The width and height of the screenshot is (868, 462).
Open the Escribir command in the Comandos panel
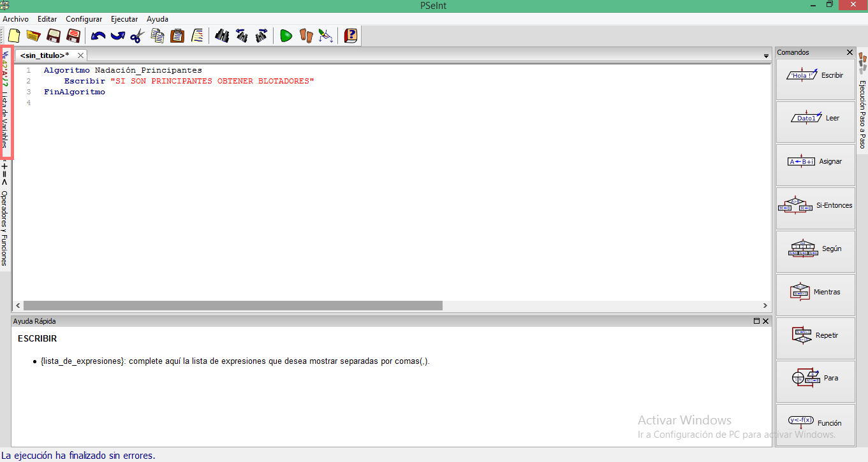pyautogui.click(x=815, y=75)
